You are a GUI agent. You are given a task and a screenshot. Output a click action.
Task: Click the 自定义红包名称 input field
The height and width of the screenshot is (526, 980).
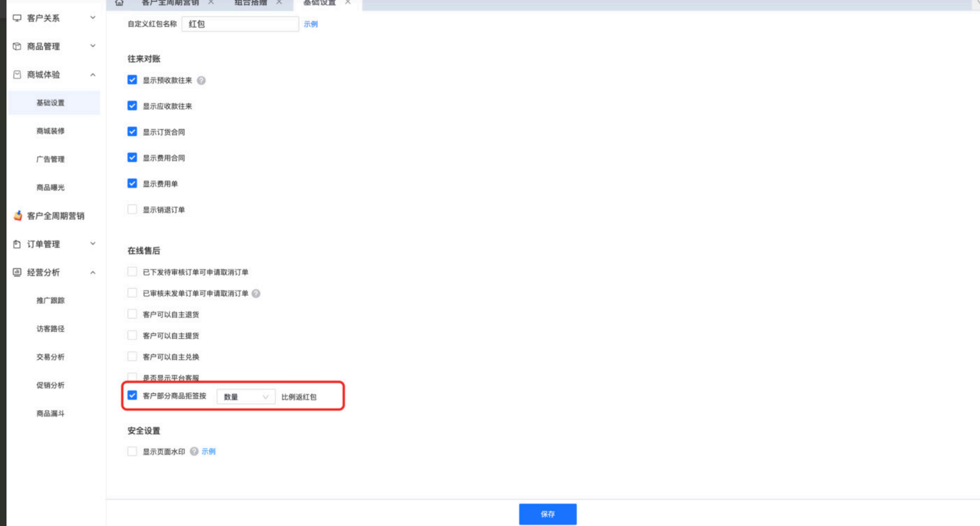click(240, 24)
